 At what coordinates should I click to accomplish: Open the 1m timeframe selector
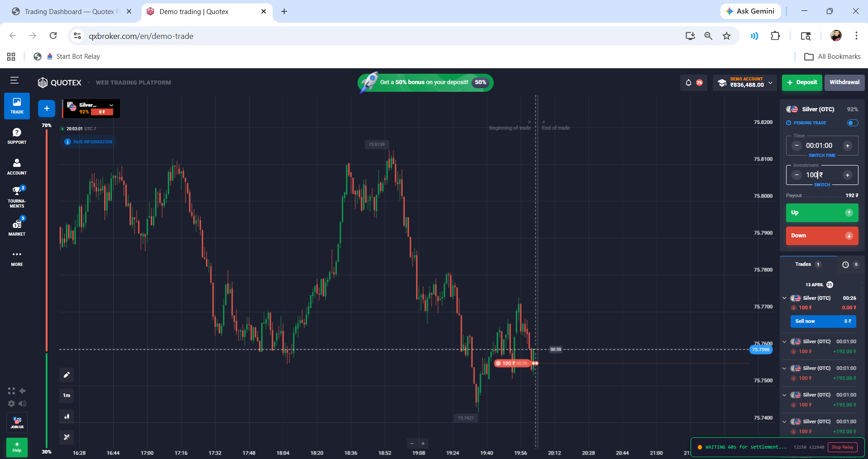(x=67, y=396)
